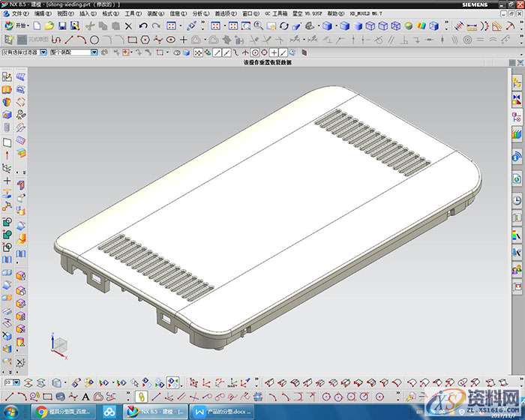This screenshot has height=420, width=525.
Task: Click the New file icon
Action: click(x=36, y=25)
